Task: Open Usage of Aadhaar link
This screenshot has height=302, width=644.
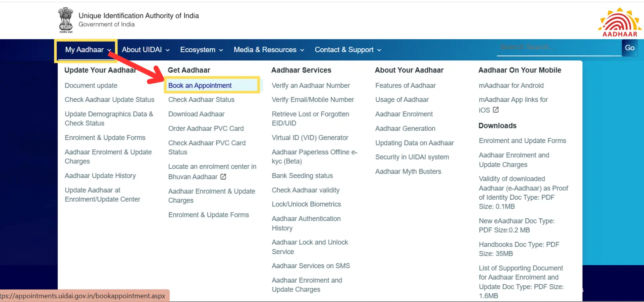Action: click(x=402, y=100)
